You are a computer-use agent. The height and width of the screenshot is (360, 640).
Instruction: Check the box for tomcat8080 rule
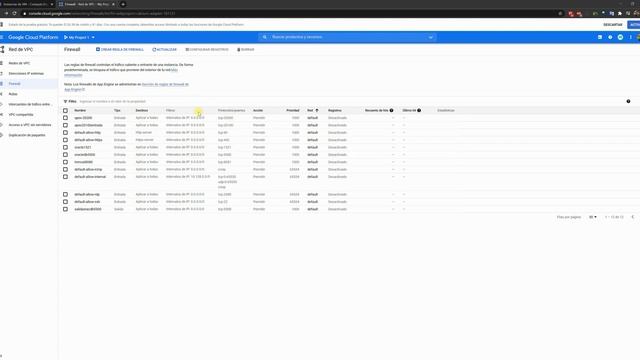pos(65,162)
